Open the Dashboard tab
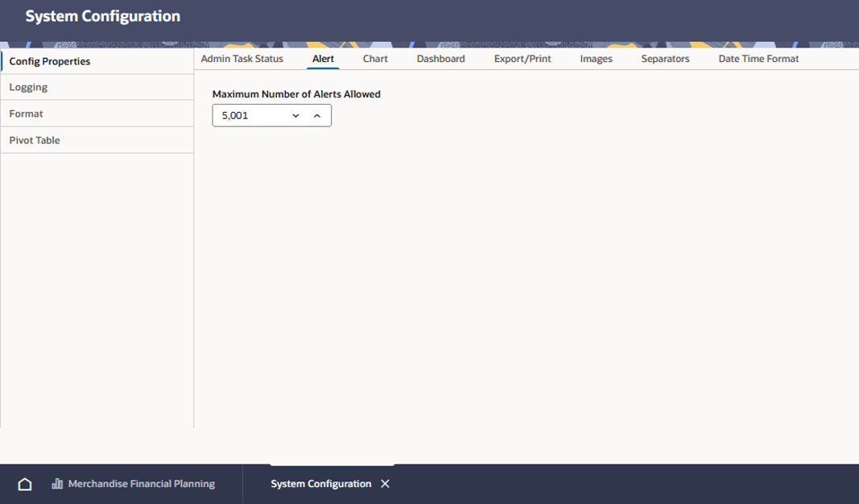859x504 pixels. pyautogui.click(x=441, y=59)
